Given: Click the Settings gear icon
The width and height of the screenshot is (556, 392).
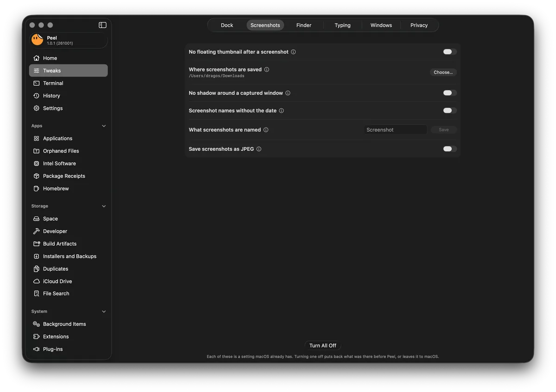Looking at the screenshot, I should pos(37,108).
